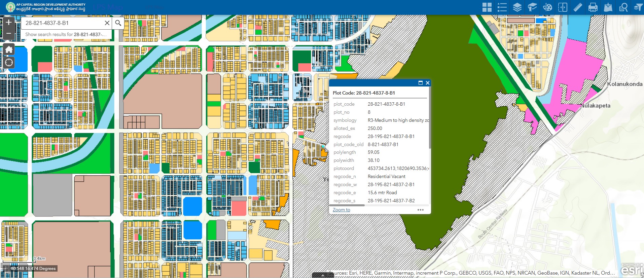The height and width of the screenshot is (278, 644).
Task: Find my location with the locate button
Action: tap(9, 62)
